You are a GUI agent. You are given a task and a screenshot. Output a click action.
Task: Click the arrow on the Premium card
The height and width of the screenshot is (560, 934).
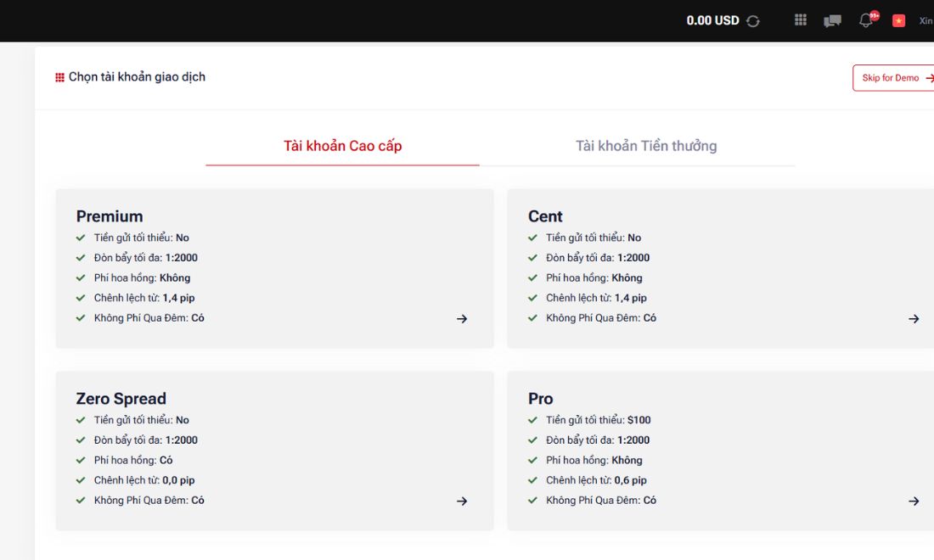point(462,319)
